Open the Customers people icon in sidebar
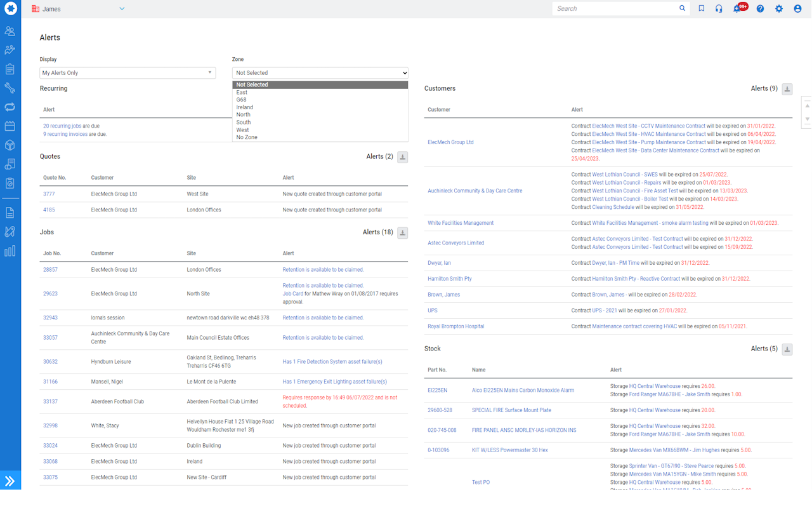Viewport: 812px width, 508px height. click(x=10, y=30)
